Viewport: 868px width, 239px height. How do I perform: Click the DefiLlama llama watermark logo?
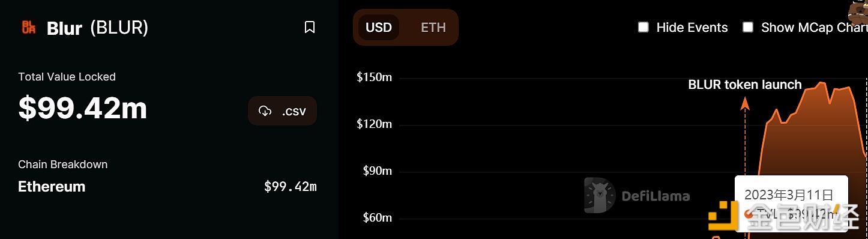pyautogui.click(x=600, y=195)
